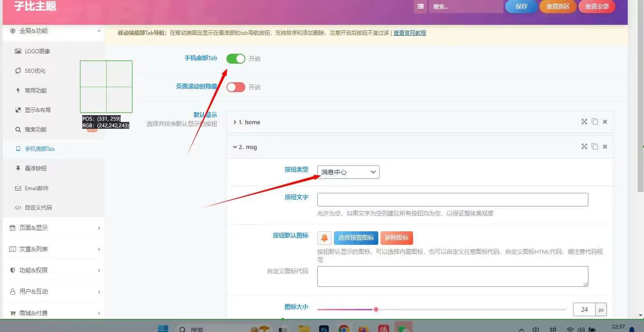
Task: Click the bell icon preview
Action: tap(324, 238)
